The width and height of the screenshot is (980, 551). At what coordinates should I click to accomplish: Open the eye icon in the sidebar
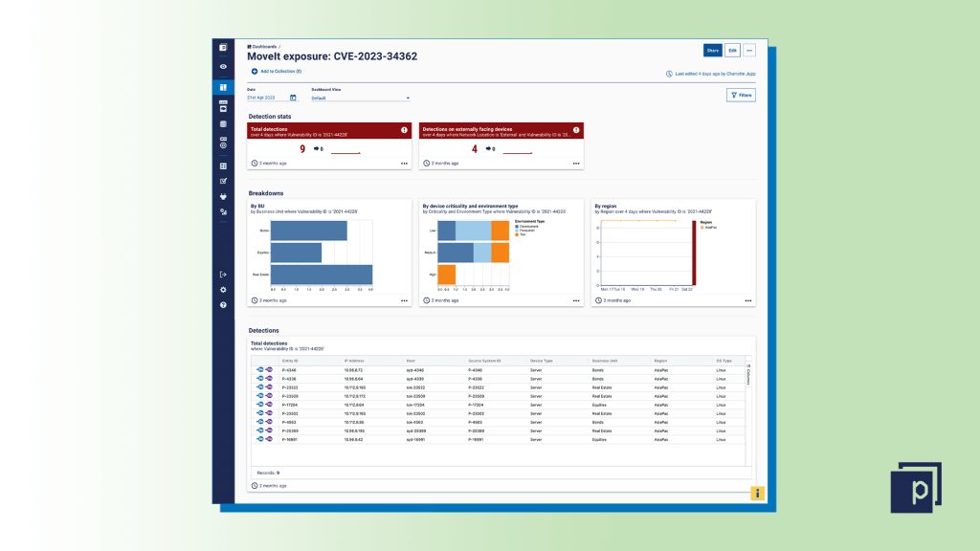click(x=223, y=66)
